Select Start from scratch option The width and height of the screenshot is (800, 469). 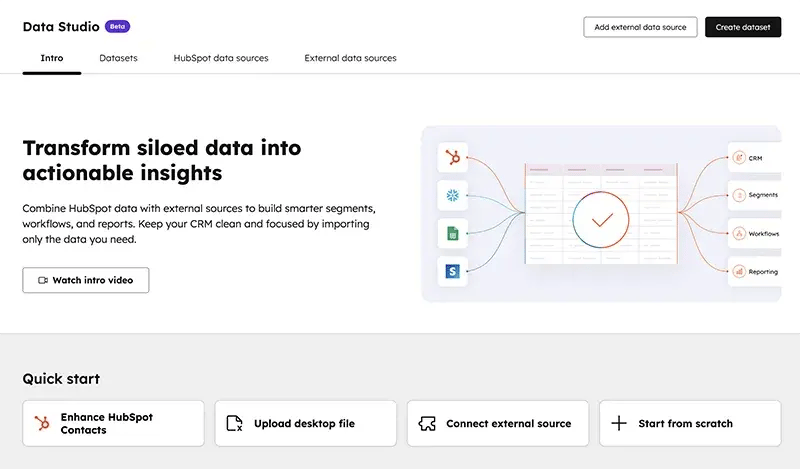tap(689, 423)
